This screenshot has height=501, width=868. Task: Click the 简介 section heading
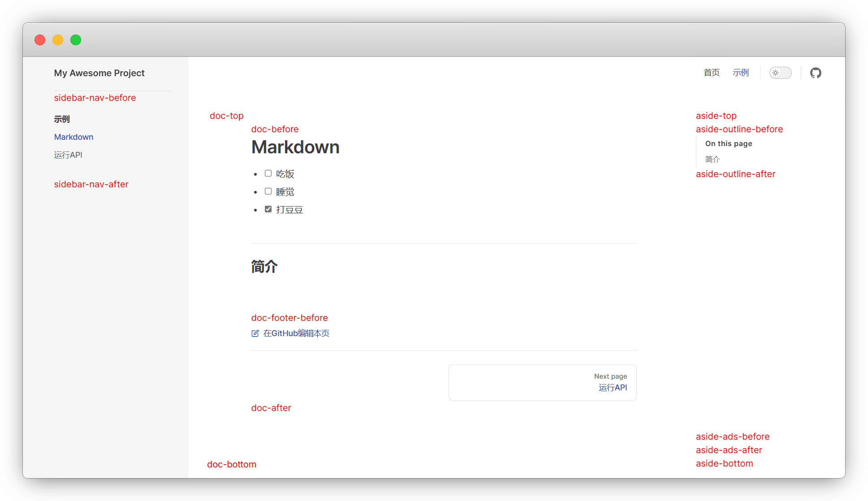[x=264, y=267]
